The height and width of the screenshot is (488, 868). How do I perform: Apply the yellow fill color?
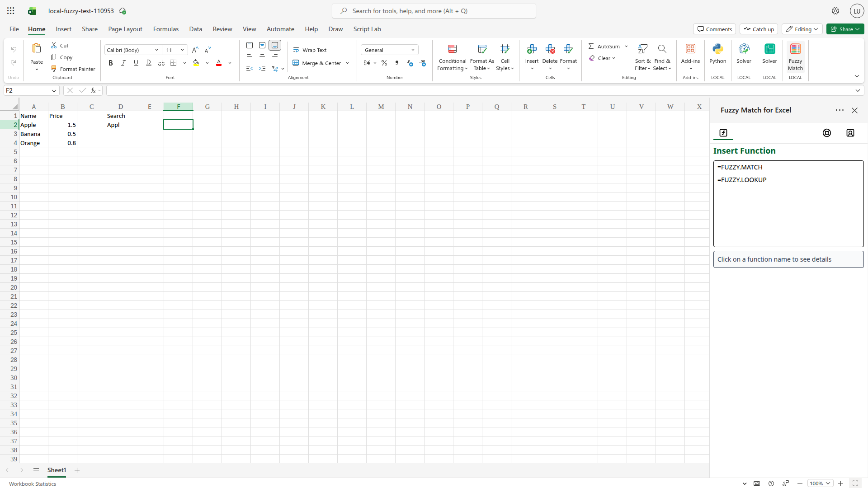click(196, 63)
